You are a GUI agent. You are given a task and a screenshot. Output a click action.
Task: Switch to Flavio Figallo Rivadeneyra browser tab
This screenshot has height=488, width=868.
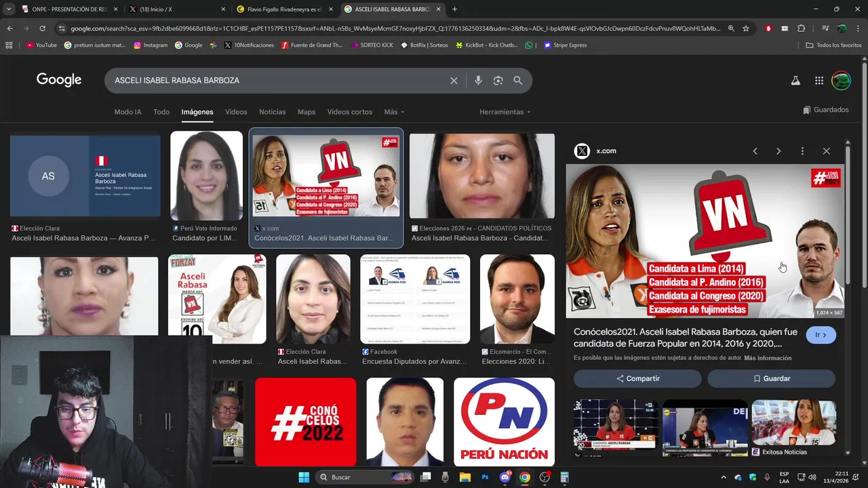pos(284,9)
